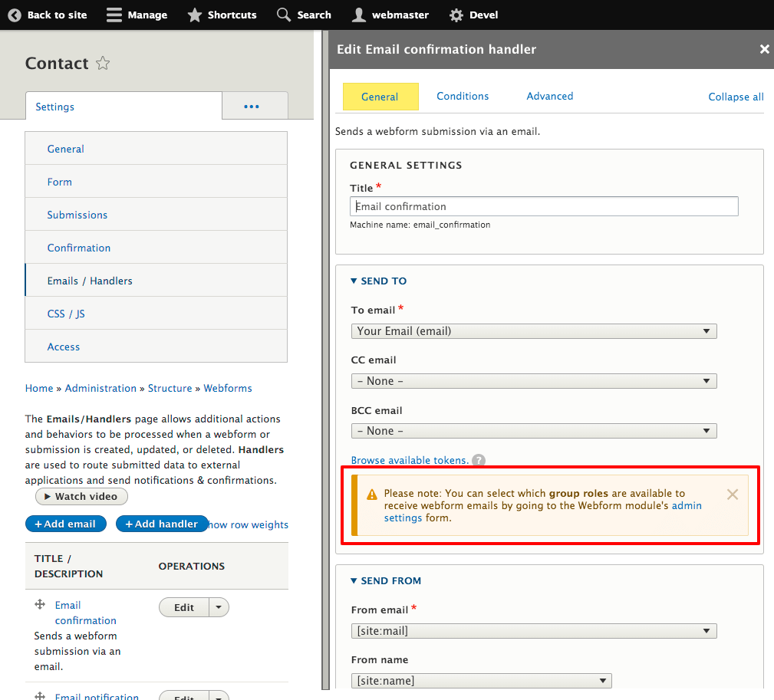Click the tokens help question mark icon
Screen dimensions: 774x700
(479, 460)
